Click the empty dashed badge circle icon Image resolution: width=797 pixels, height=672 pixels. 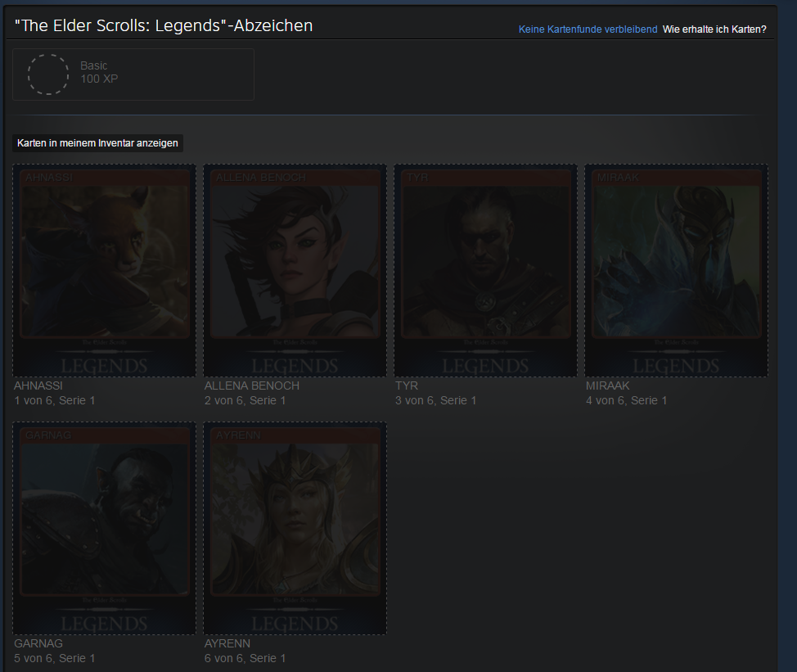[x=48, y=74]
